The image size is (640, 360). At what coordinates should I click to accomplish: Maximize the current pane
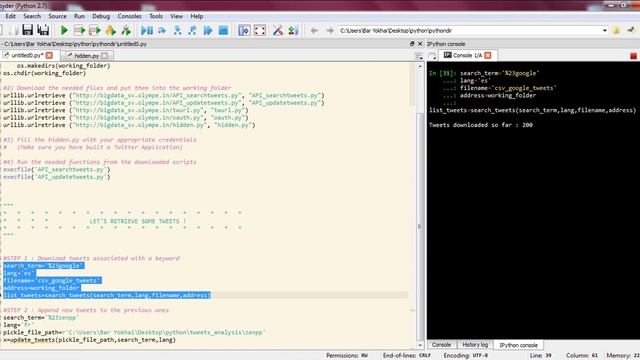(244, 30)
